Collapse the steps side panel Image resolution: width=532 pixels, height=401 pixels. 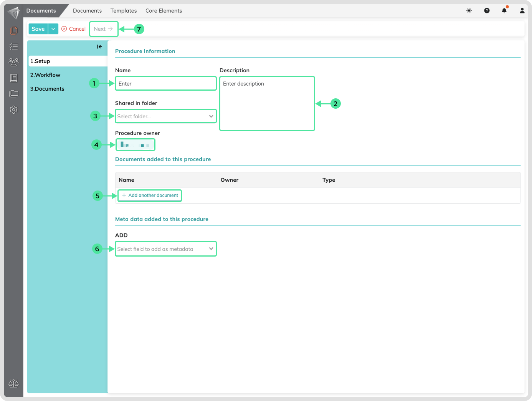click(99, 46)
